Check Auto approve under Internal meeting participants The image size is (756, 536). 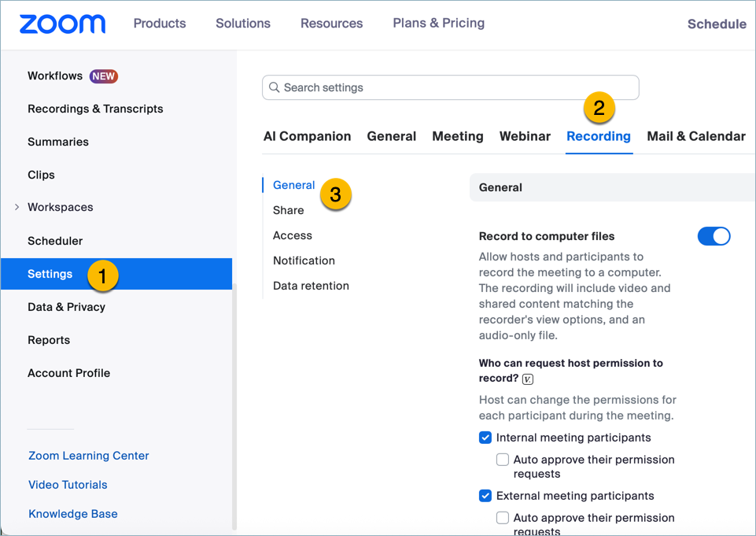coord(503,460)
